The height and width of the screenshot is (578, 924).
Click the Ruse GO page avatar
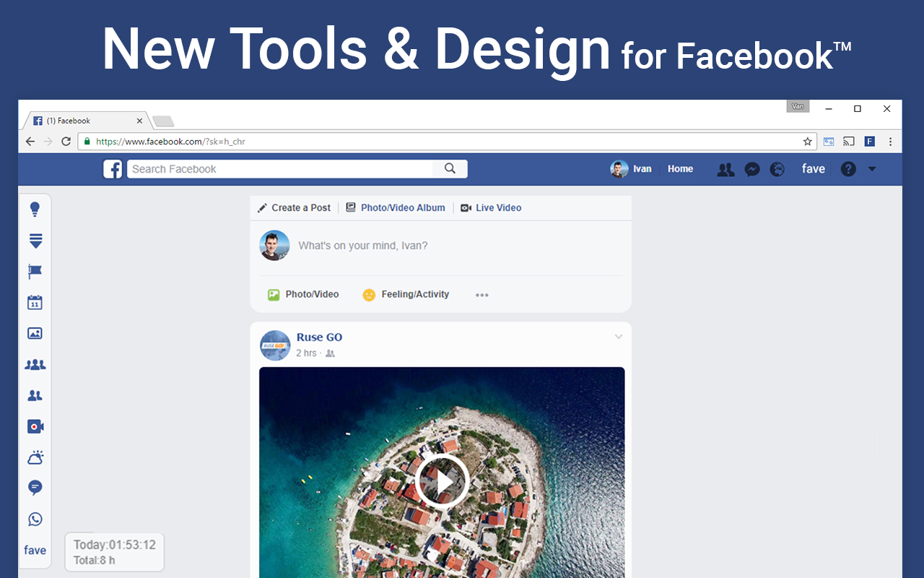pos(274,345)
